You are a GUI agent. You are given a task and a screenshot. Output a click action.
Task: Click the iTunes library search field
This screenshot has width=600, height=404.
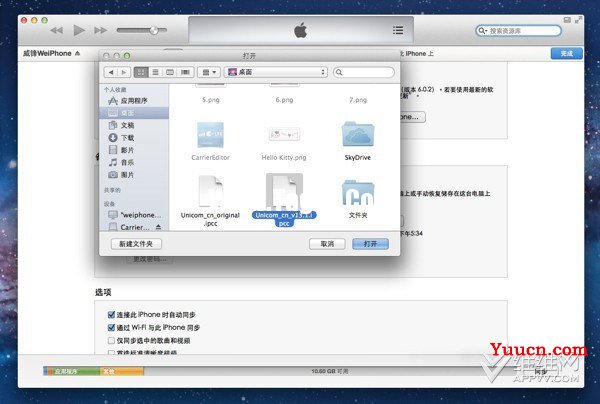(x=518, y=31)
